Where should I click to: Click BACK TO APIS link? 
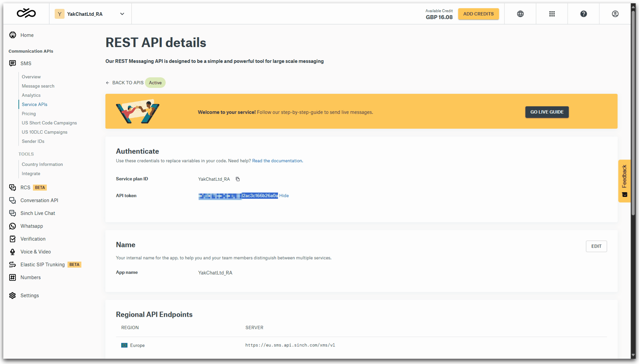[x=125, y=83]
